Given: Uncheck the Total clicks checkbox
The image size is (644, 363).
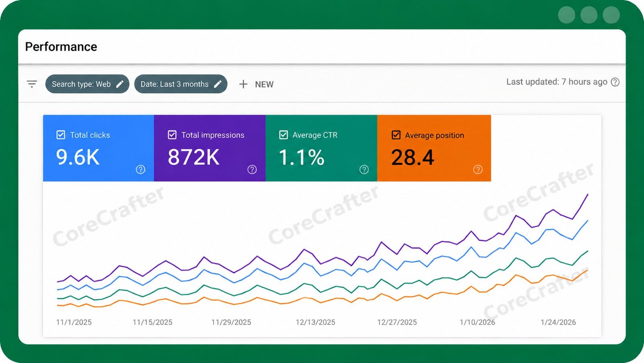Looking at the screenshot, I should click(x=61, y=135).
